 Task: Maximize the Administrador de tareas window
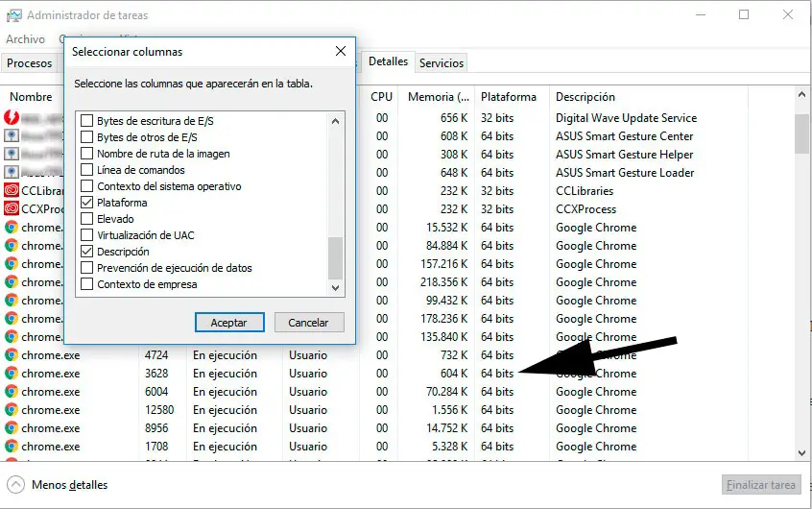[x=744, y=14]
